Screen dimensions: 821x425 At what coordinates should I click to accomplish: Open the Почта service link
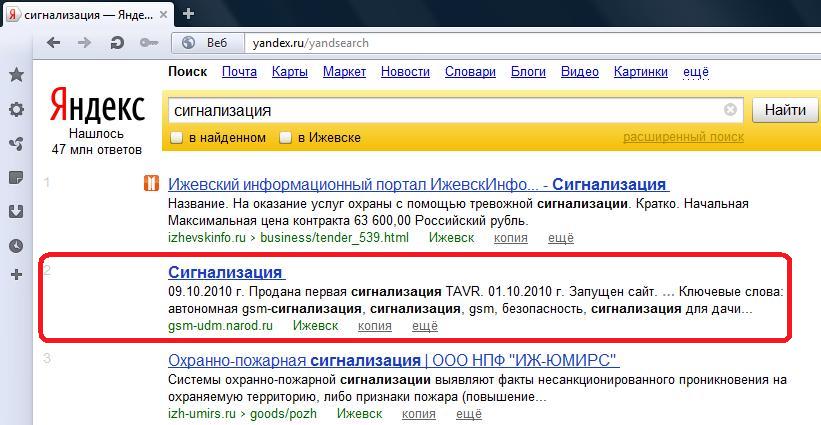pyautogui.click(x=239, y=72)
